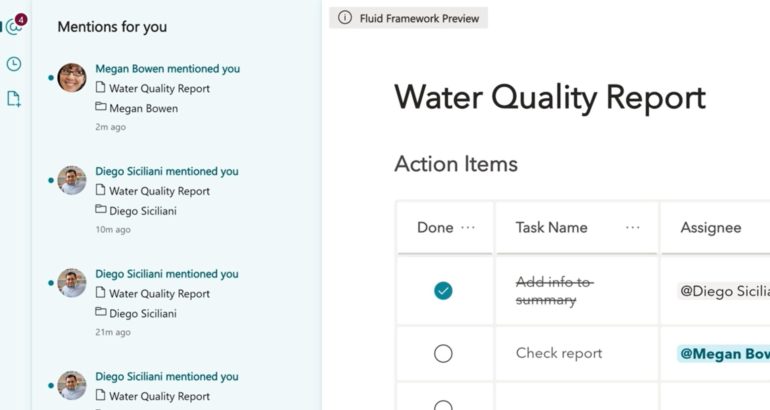This screenshot has width=770, height=410.
Task: Click the folder icon beside Megan Bowen
Action: pos(100,108)
